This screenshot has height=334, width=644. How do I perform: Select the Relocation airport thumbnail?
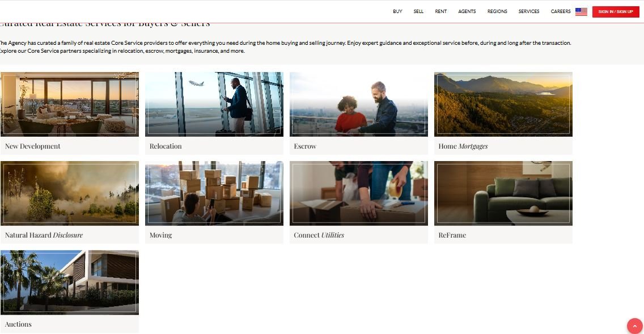pyautogui.click(x=214, y=104)
